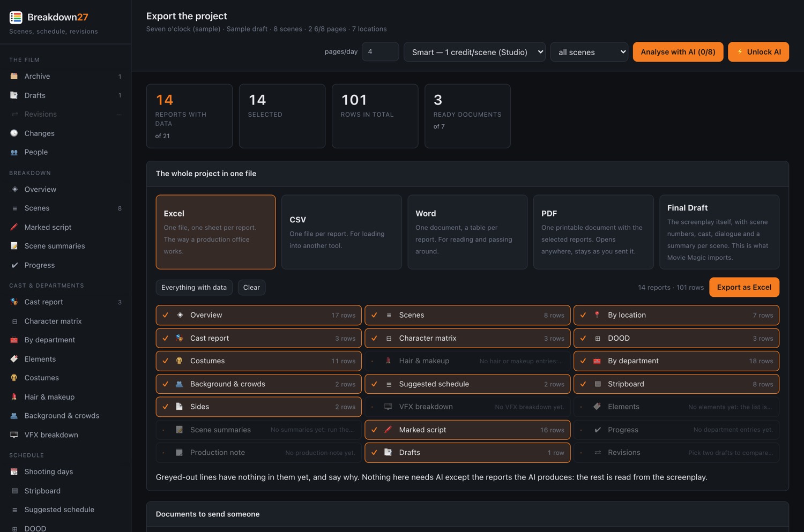Click the Changes clock icon

pos(14,133)
